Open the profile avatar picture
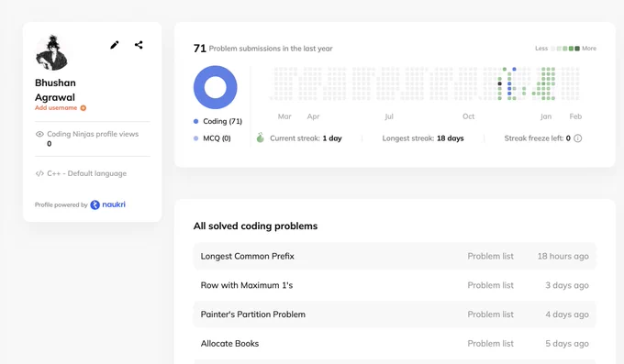The image size is (624, 364). click(x=52, y=52)
